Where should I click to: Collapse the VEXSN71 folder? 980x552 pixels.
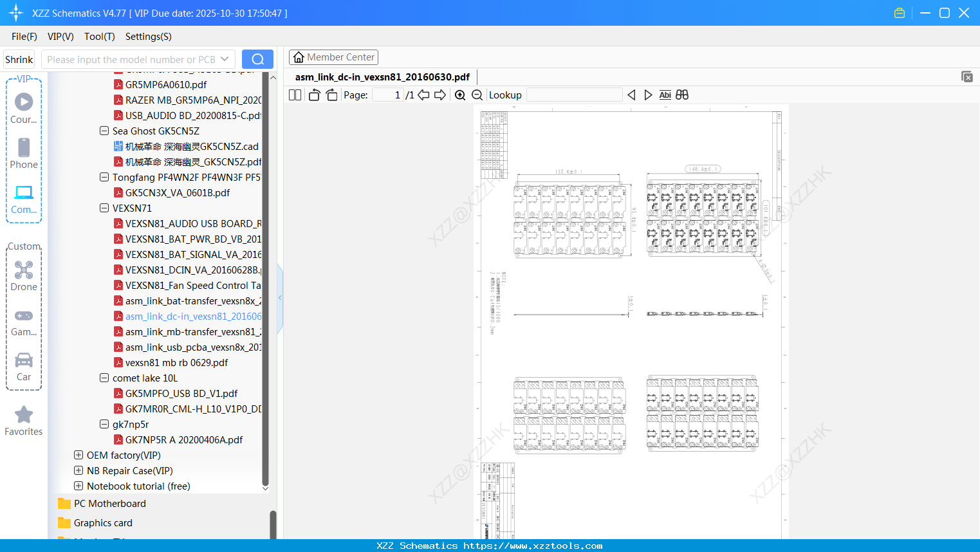(x=104, y=208)
